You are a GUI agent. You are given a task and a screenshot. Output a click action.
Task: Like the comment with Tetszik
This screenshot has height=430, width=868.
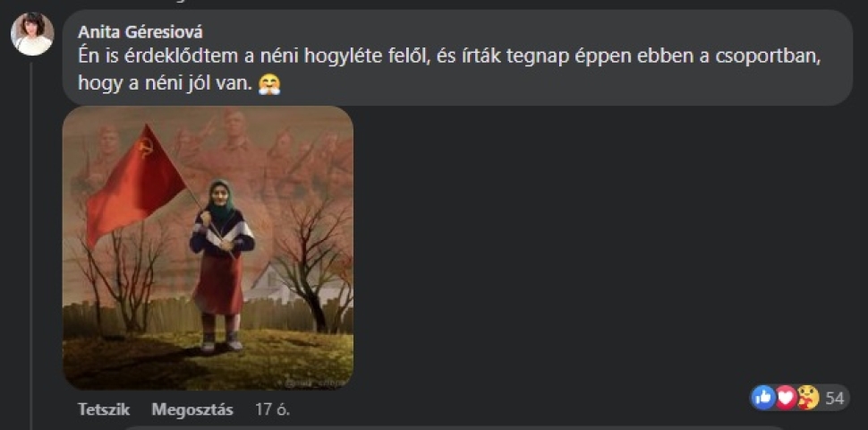[x=104, y=410]
